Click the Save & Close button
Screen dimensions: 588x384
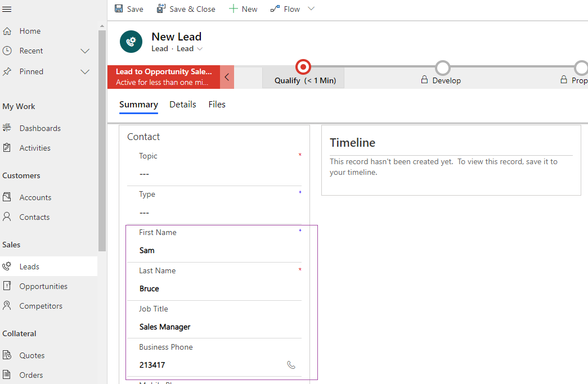point(186,9)
